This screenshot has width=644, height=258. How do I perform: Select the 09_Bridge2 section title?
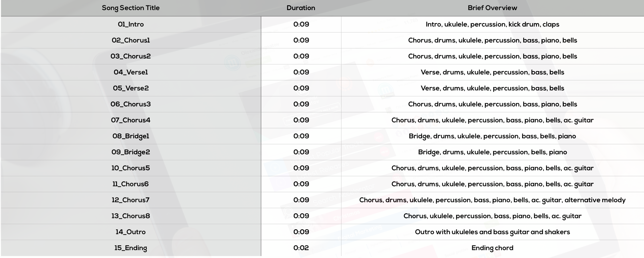click(131, 152)
